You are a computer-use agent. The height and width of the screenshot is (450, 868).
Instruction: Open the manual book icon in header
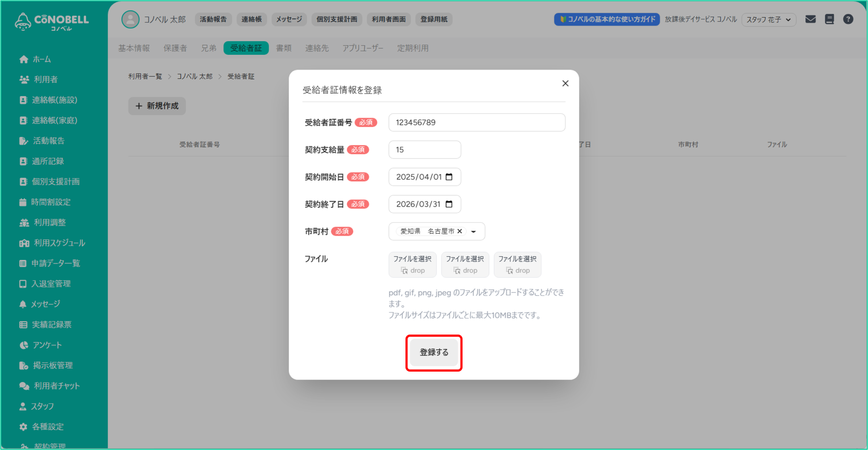pyautogui.click(x=829, y=19)
